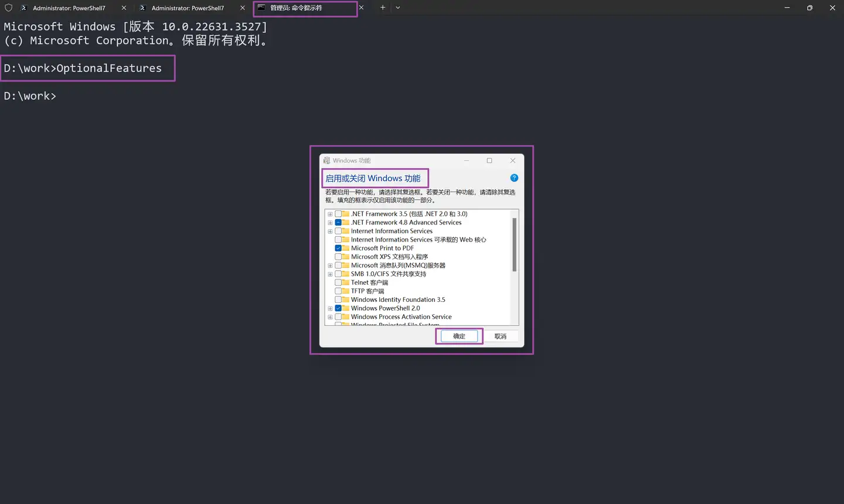The height and width of the screenshot is (504, 844).
Task: Enable the Microsoft 消息队列(MSMQ)服务器 checkbox
Action: (x=338, y=265)
